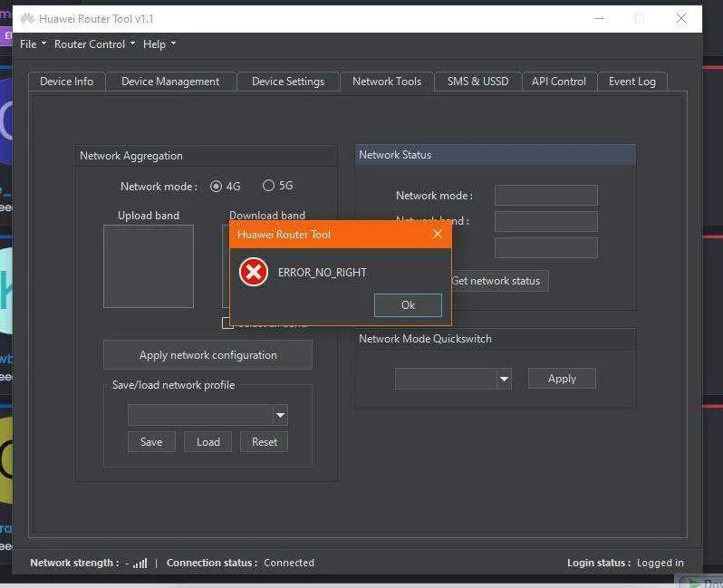
Task: Click the Load profile button
Action: point(208,442)
